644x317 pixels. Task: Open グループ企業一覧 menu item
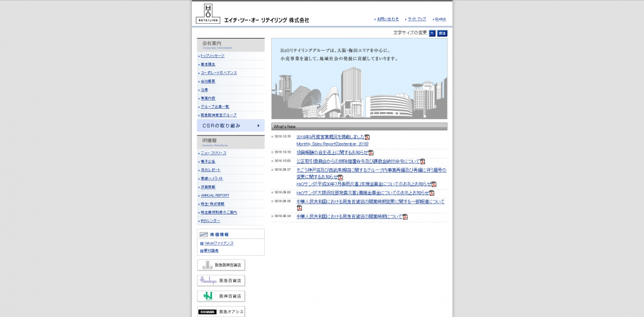(215, 106)
